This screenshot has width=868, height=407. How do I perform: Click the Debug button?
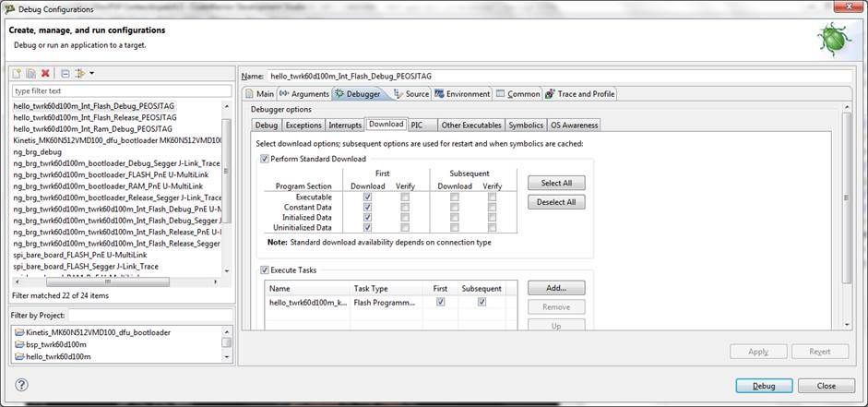pos(764,386)
